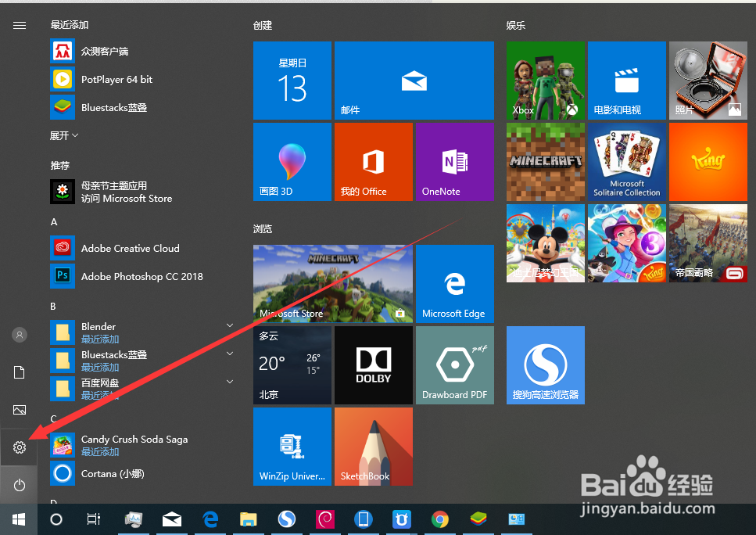
Task: Click the Windows Start button on the taskbar
Action: click(19, 519)
